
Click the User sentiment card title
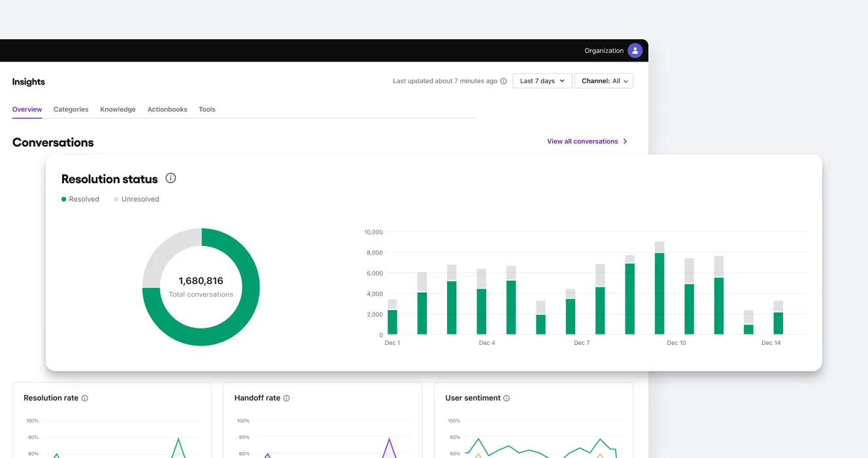473,398
